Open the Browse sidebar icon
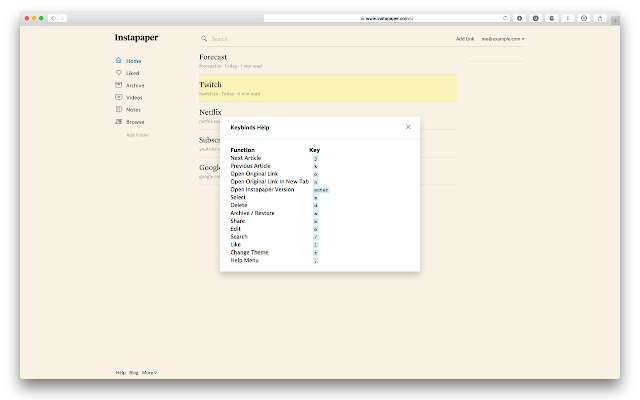Viewport: 640px width, 400px height. coord(119,121)
